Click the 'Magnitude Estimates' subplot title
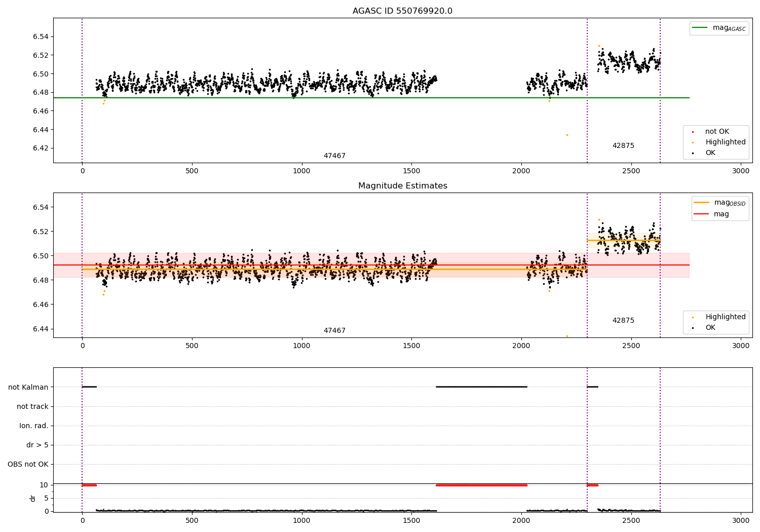The height and width of the screenshot is (532, 760). pos(402,186)
